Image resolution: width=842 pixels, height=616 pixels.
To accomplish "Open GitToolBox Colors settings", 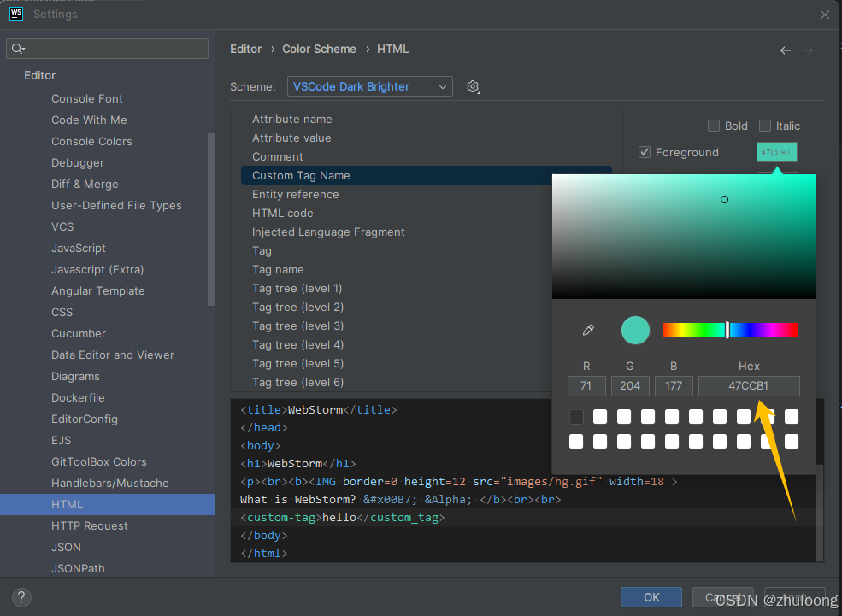I will pos(99,461).
